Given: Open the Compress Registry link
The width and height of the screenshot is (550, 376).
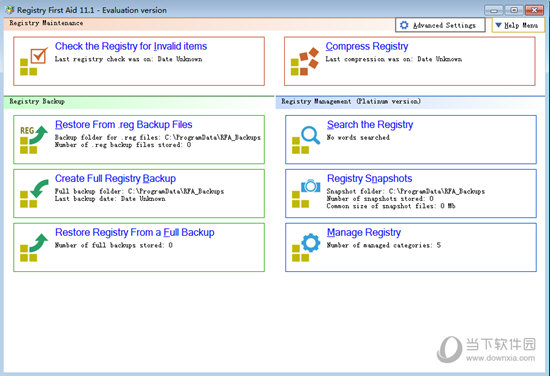Looking at the screenshot, I should coord(367,46).
